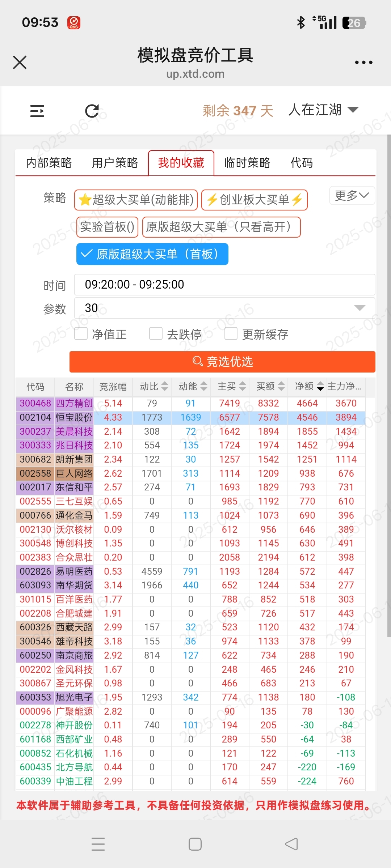Click stock code 002826
The height and width of the screenshot is (868, 391).
point(35,571)
